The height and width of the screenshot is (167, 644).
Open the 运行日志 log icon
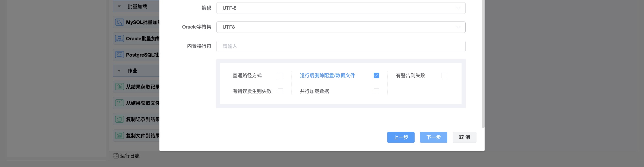[116, 156]
